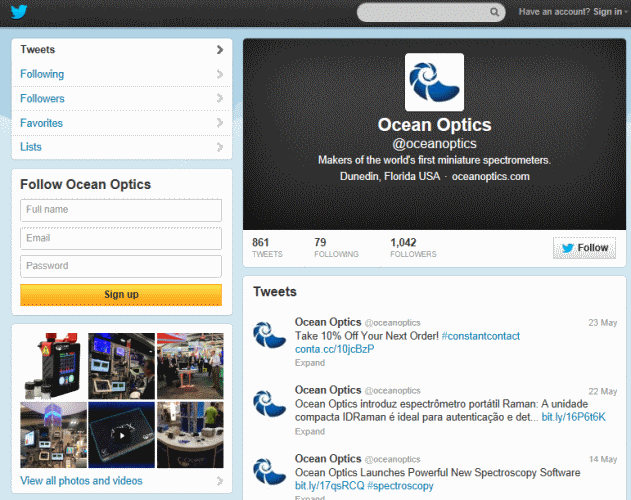The height and width of the screenshot is (500, 631).
Task: Click the 22 May tweet date
Action: point(602,391)
